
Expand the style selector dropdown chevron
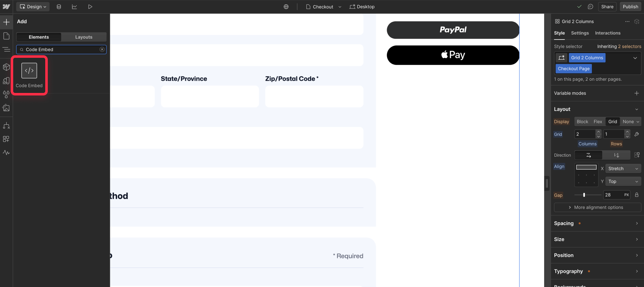click(x=635, y=58)
